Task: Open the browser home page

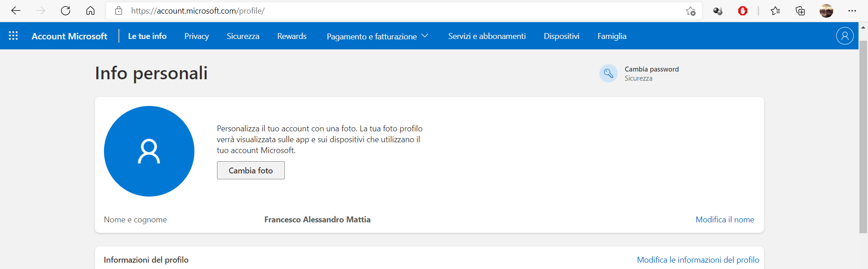Action: 90,11
